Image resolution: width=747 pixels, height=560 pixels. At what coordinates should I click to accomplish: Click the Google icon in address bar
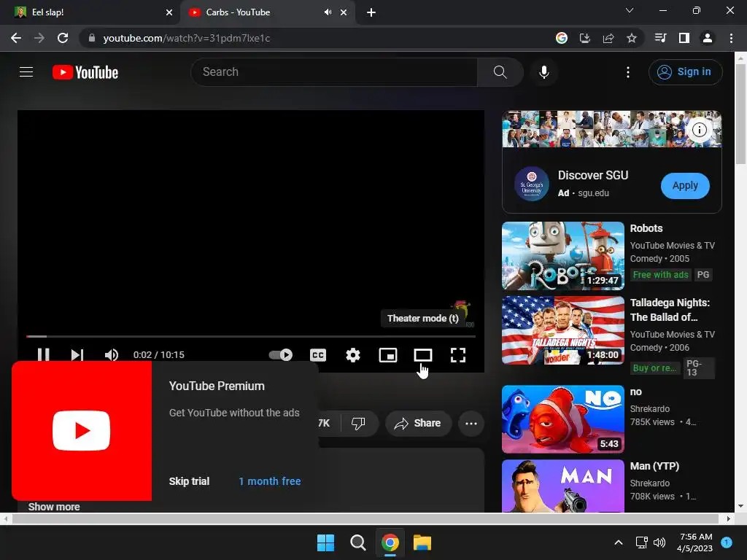[562, 38]
